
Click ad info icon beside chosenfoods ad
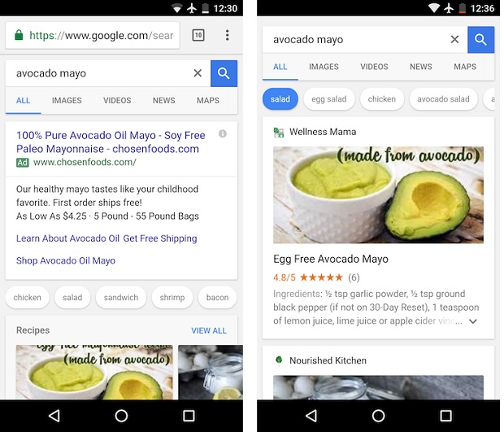coord(223,133)
